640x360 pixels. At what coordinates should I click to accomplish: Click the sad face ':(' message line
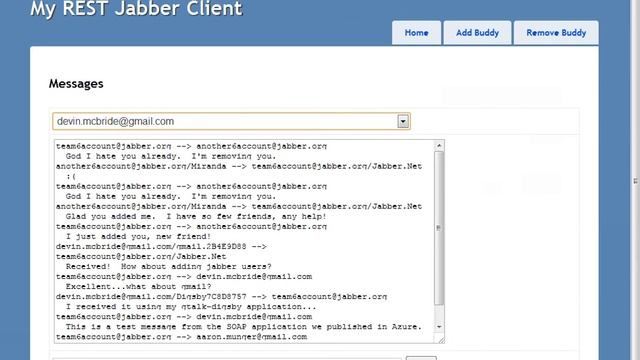[71, 176]
